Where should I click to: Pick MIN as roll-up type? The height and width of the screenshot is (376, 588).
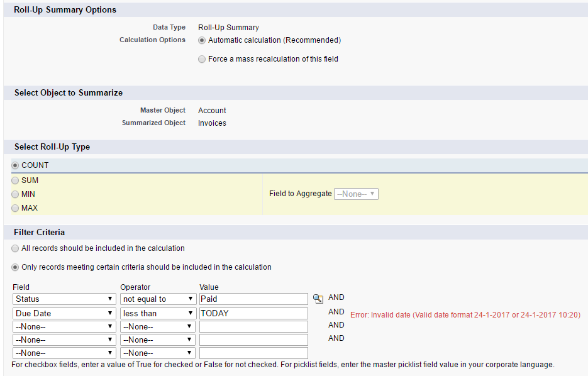pos(16,194)
